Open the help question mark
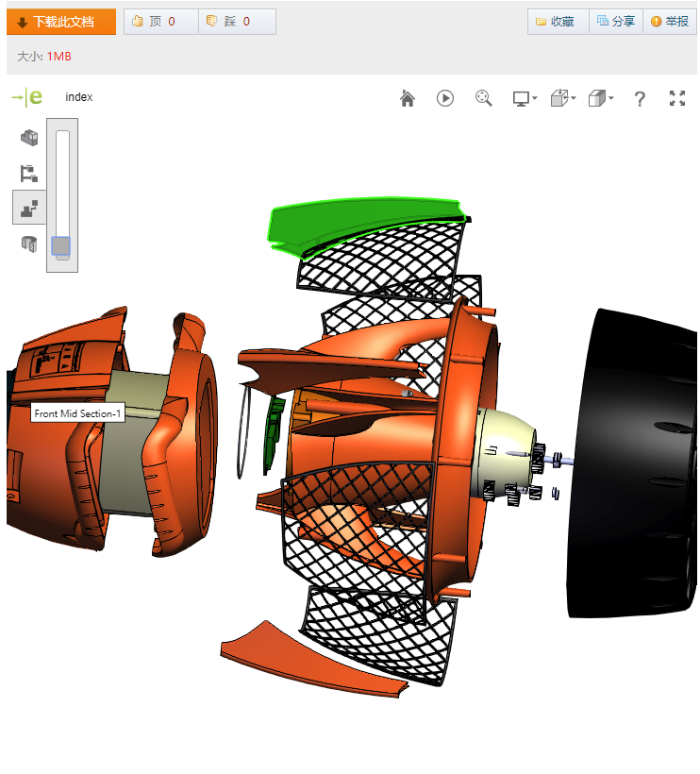 coord(640,98)
